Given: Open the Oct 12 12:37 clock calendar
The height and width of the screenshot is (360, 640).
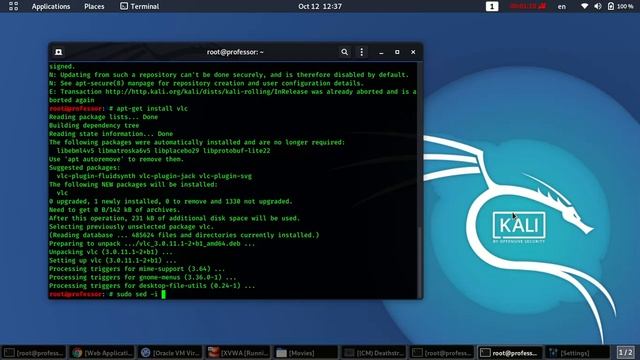Looking at the screenshot, I should tap(320, 7).
